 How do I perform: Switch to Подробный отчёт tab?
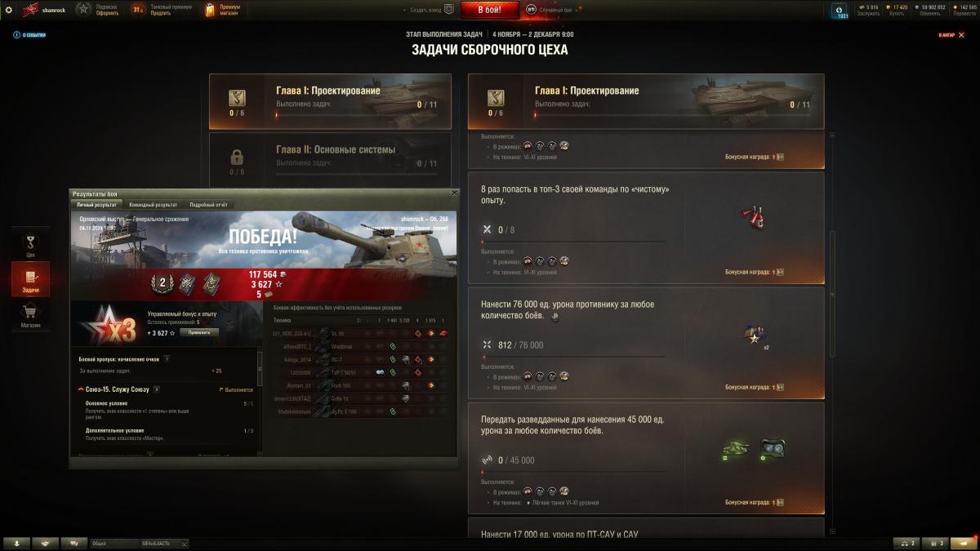pyautogui.click(x=208, y=204)
